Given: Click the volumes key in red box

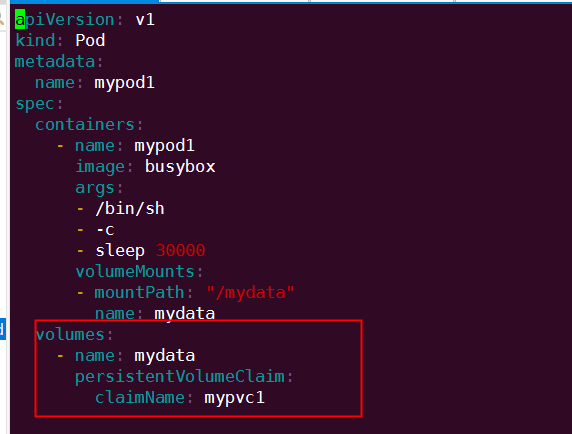Looking at the screenshot, I should [x=70, y=334].
